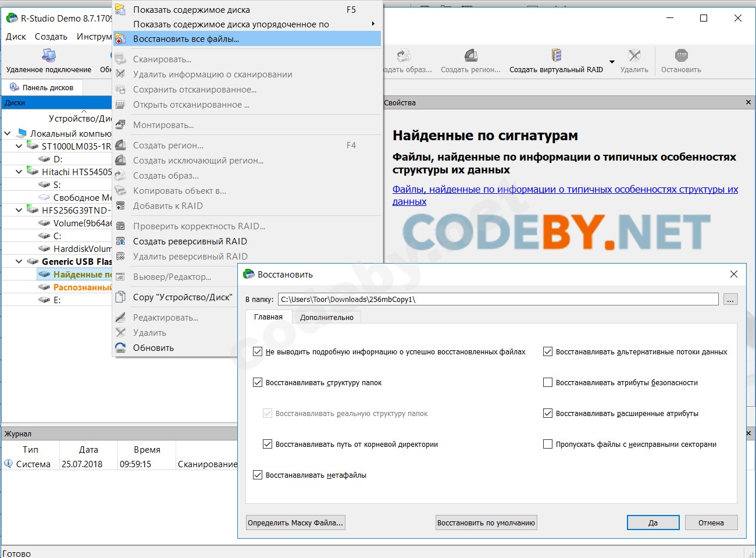Select 'Восстановить все файлы...' menu entry
This screenshot has height=558, width=756.
pyautogui.click(x=247, y=39)
